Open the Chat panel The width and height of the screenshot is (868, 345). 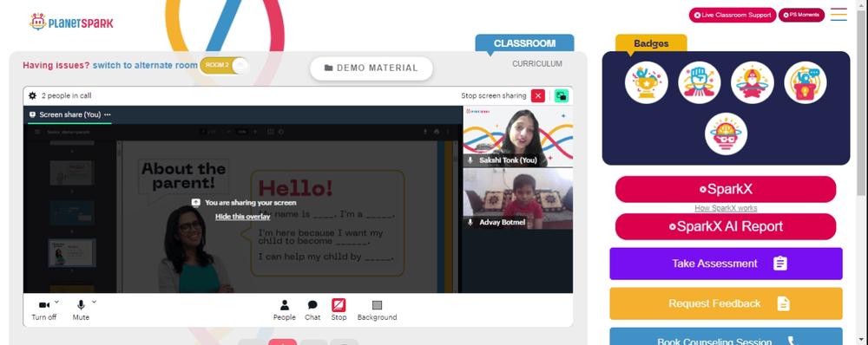pyautogui.click(x=312, y=310)
